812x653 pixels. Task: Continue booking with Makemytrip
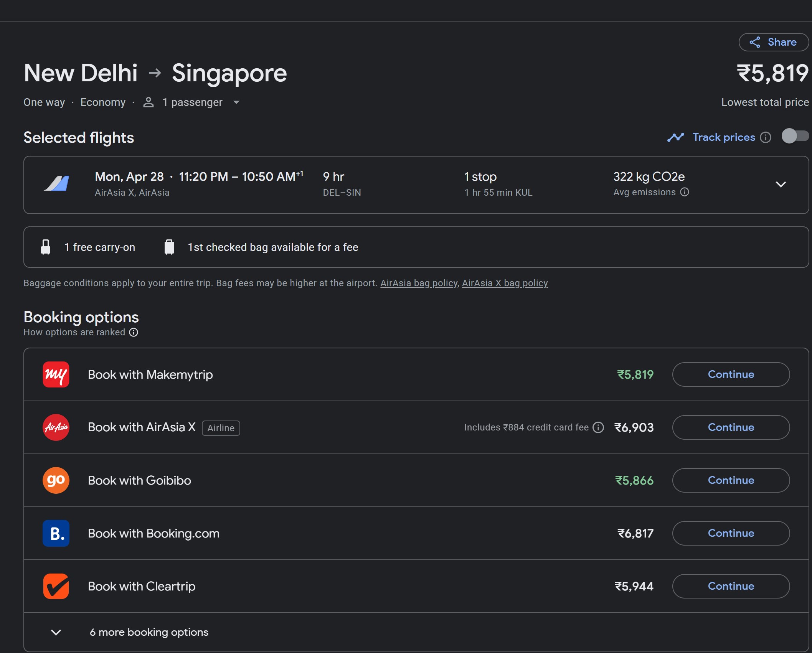pos(731,374)
